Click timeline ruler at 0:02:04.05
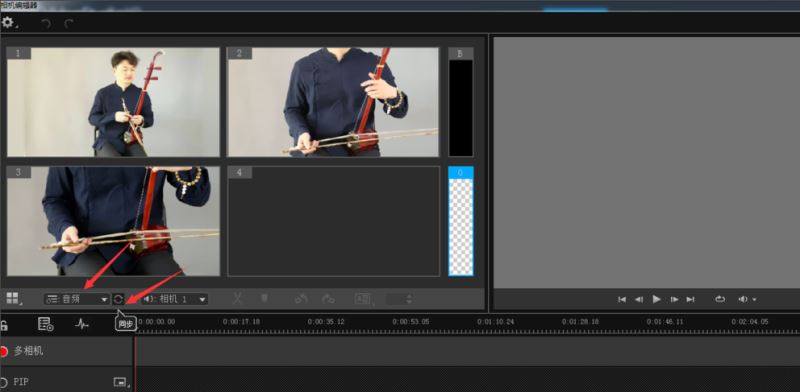 click(750, 322)
